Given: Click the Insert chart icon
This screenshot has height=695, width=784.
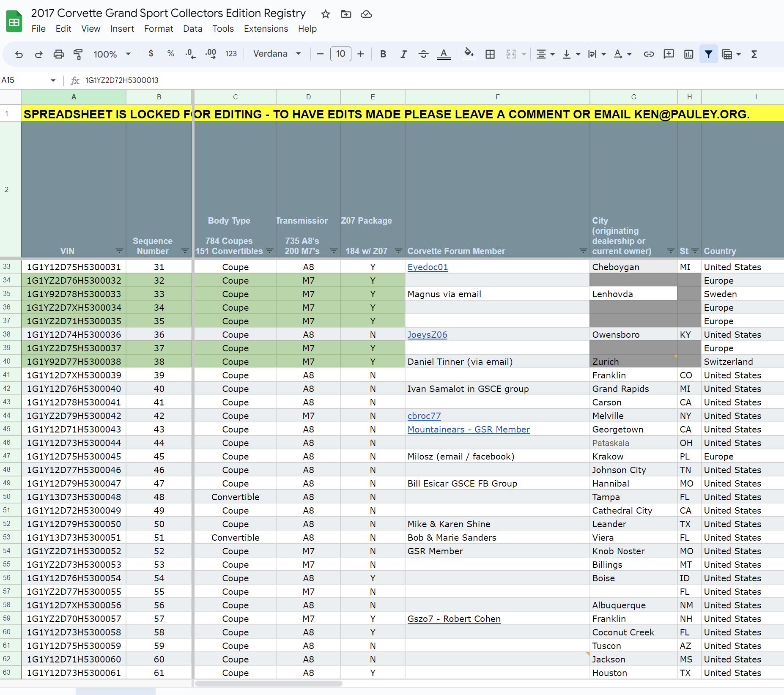Looking at the screenshot, I should [688, 54].
